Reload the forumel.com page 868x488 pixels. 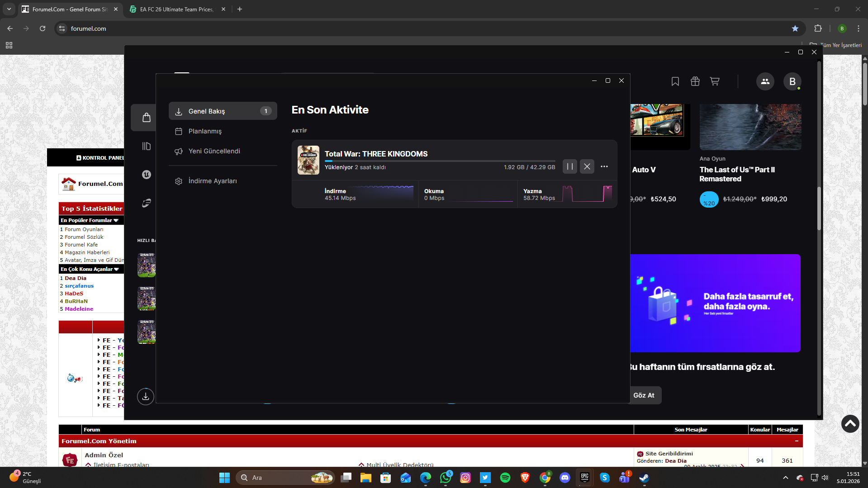pyautogui.click(x=43, y=28)
